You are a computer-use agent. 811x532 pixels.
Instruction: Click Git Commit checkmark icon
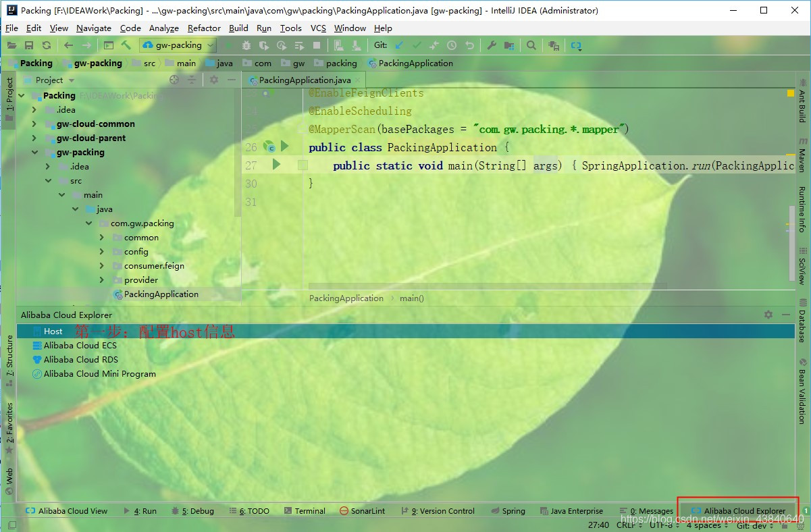417,45
